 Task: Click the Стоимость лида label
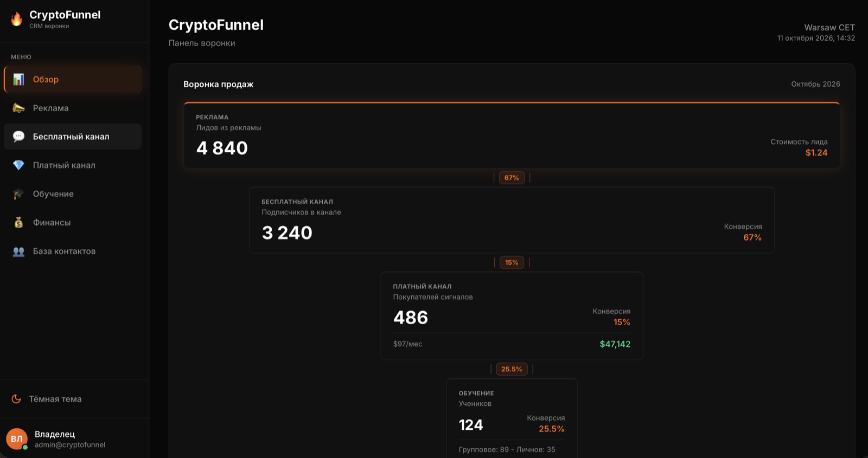click(x=799, y=142)
